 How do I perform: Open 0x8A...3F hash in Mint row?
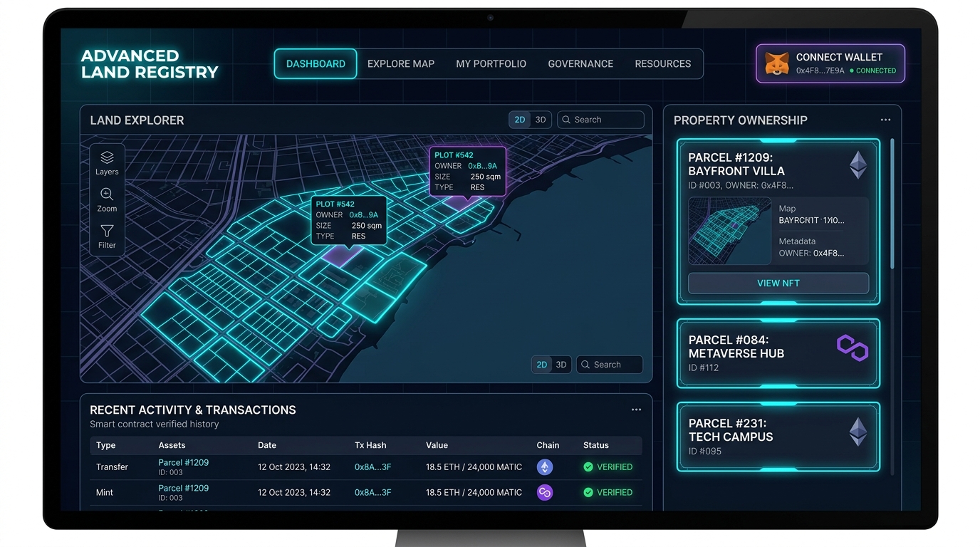pos(373,492)
